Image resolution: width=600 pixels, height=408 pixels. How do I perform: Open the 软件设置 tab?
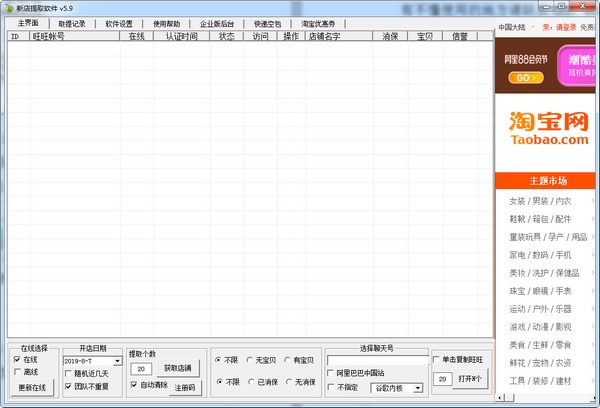(119, 22)
